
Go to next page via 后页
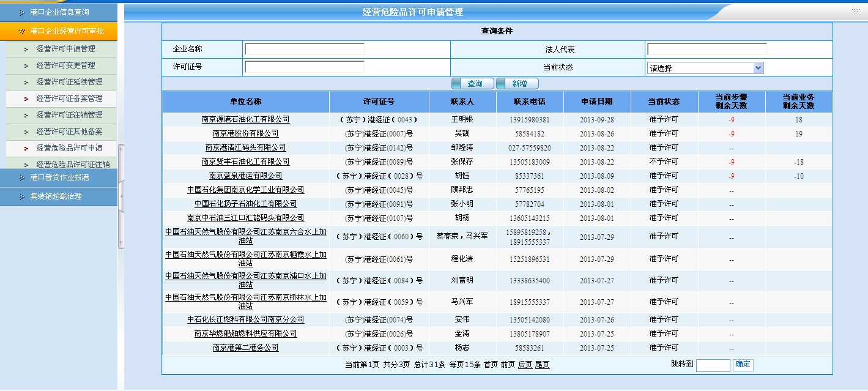click(x=525, y=365)
